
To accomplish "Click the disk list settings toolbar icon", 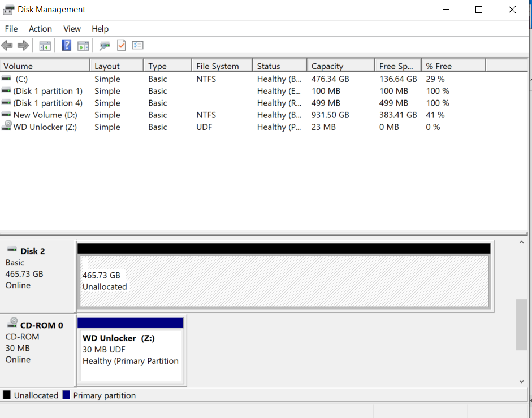I will [138, 45].
